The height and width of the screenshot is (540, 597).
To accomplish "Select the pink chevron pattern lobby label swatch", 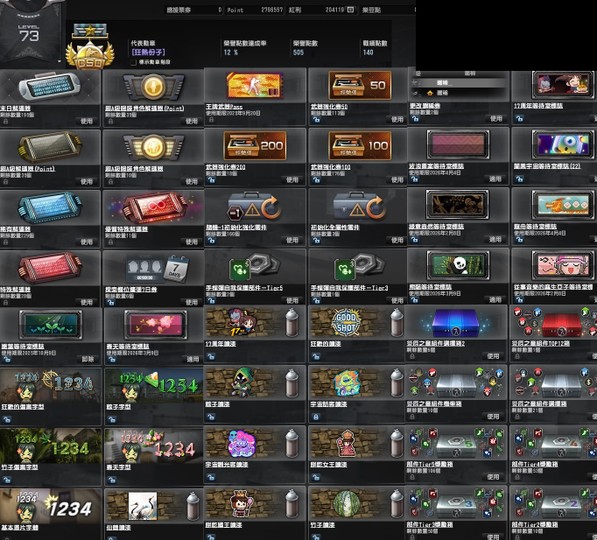I will point(457,144).
